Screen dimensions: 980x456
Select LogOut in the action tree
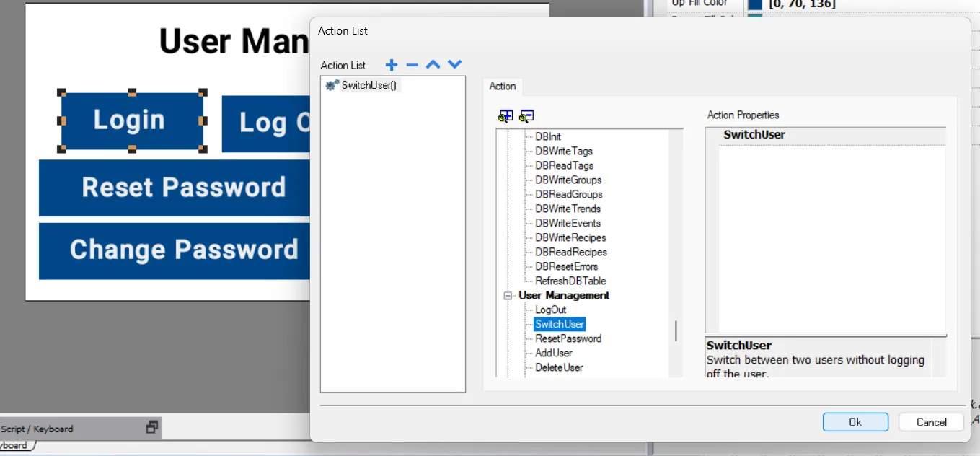point(551,310)
